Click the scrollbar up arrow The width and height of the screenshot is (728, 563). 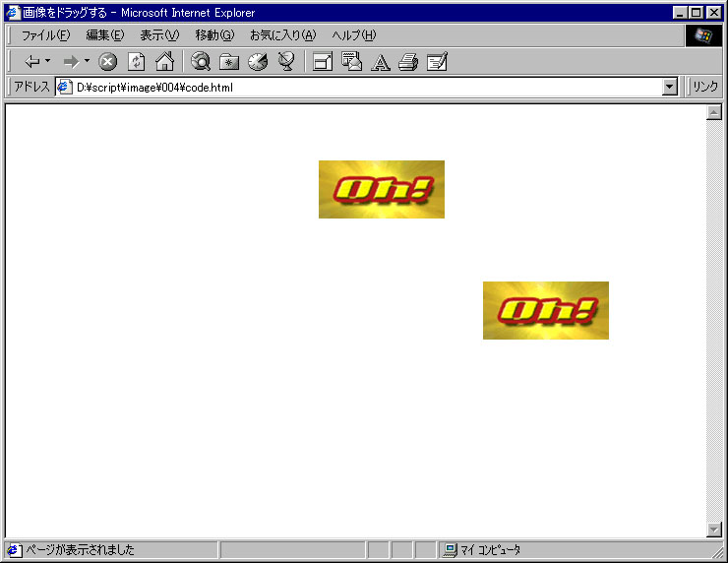click(x=714, y=112)
